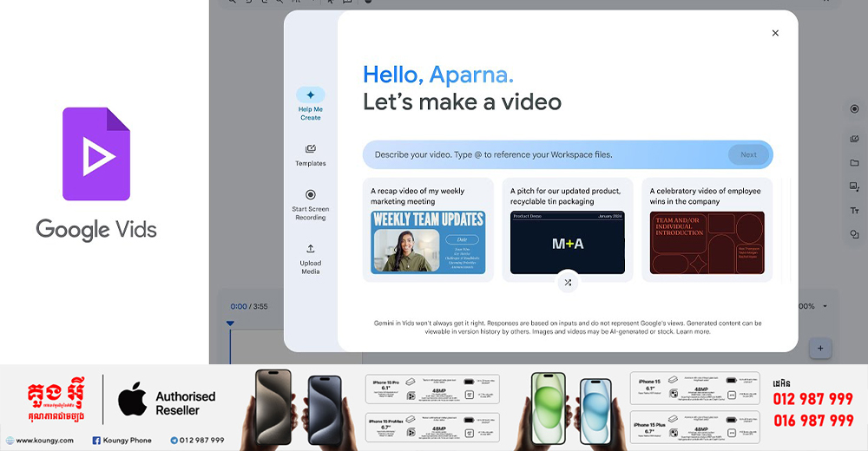Pick the weekly marketing meeting recap card
This screenshot has width=868, height=451.
pyautogui.click(x=428, y=230)
